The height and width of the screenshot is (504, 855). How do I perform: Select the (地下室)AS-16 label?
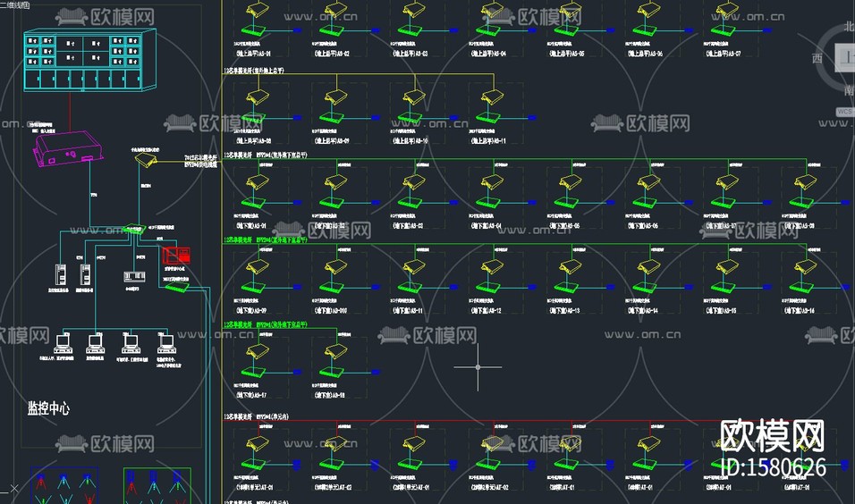(799, 311)
